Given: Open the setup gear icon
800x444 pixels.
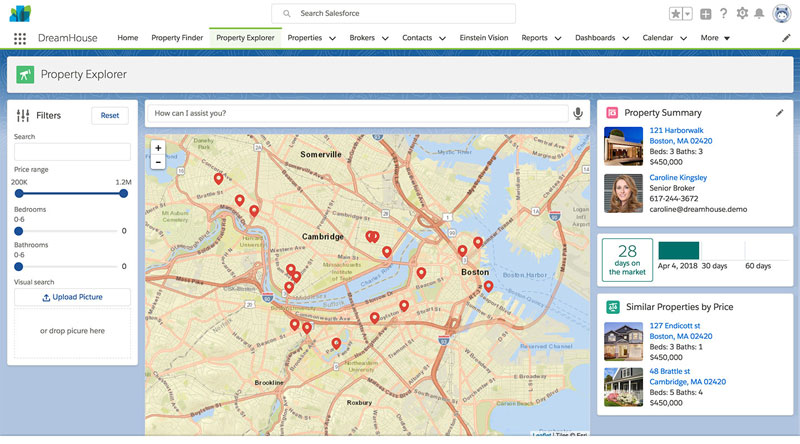Looking at the screenshot, I should pos(742,13).
